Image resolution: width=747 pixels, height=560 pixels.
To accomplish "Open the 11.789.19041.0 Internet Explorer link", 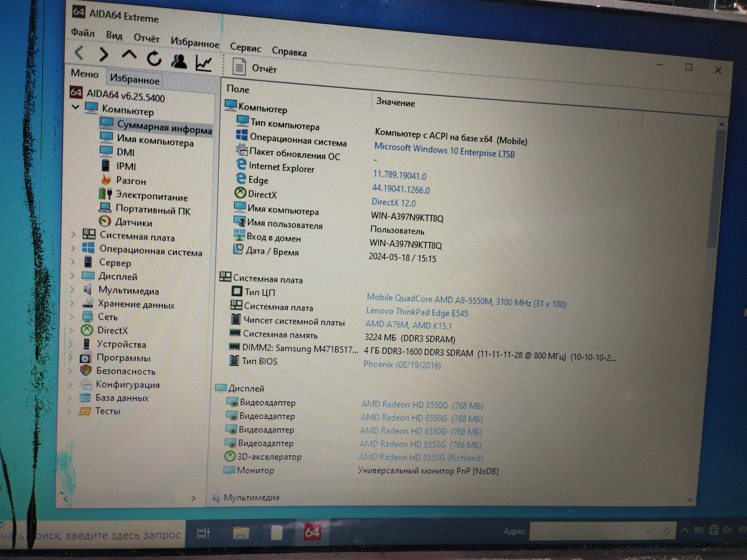I will [400, 175].
